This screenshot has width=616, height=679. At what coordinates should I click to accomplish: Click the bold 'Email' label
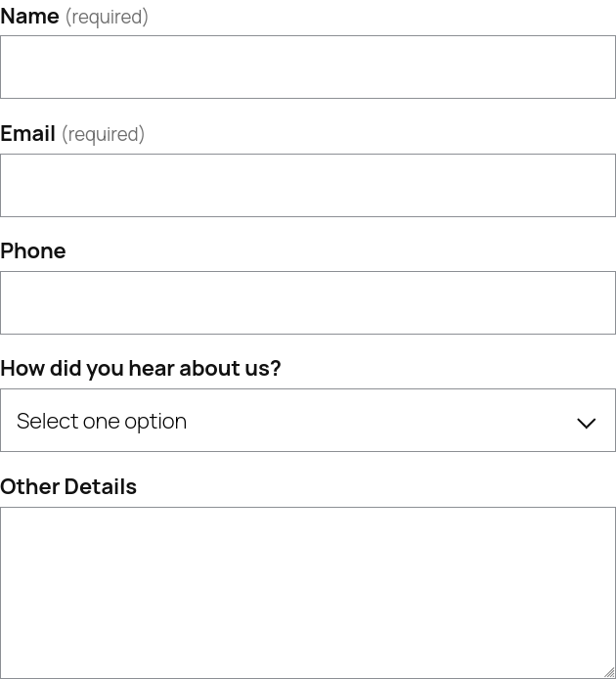[28, 133]
